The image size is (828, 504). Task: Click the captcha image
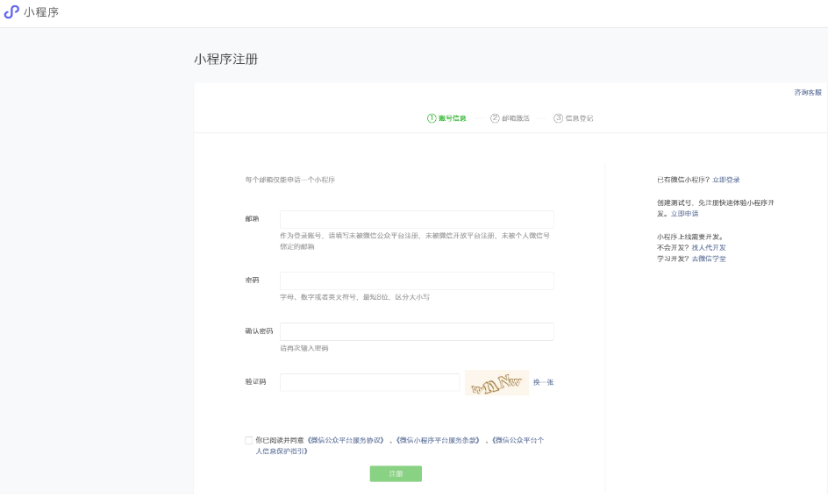coord(496,383)
